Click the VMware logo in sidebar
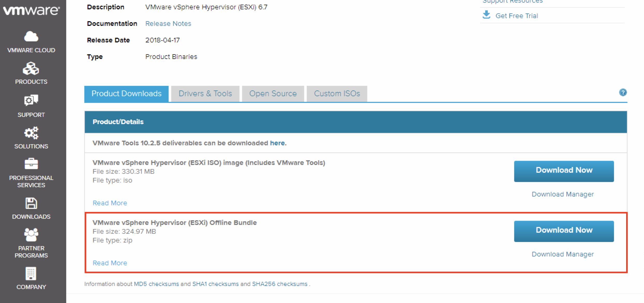Image resolution: width=644 pixels, height=303 pixels. click(x=31, y=11)
